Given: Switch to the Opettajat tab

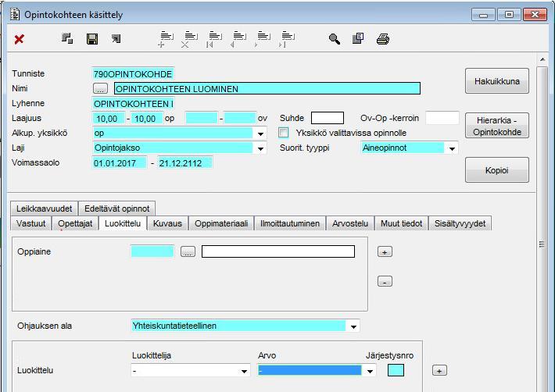Looking at the screenshot, I should (75, 223).
